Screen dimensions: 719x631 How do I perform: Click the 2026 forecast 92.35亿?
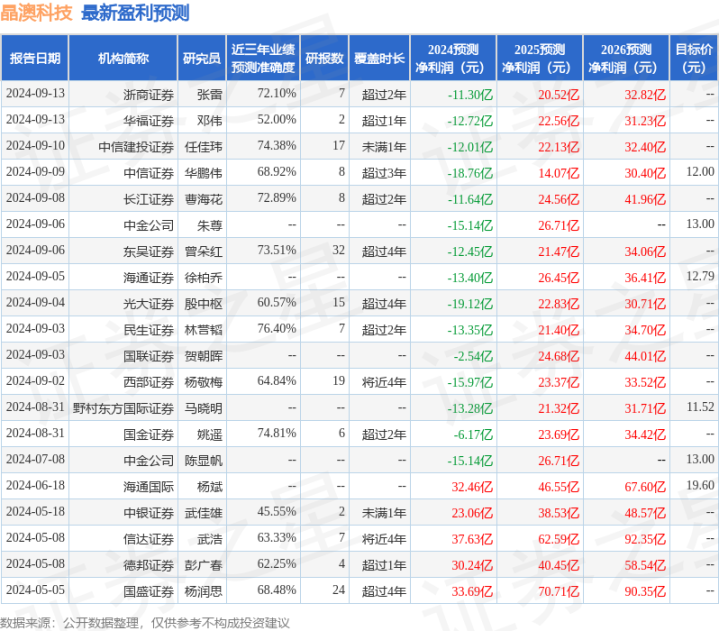(645, 539)
